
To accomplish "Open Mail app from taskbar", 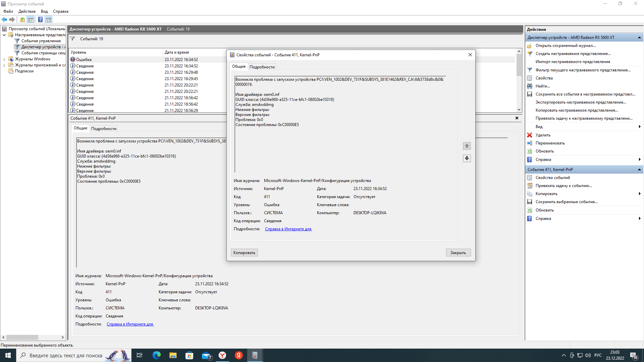I will (x=206, y=355).
